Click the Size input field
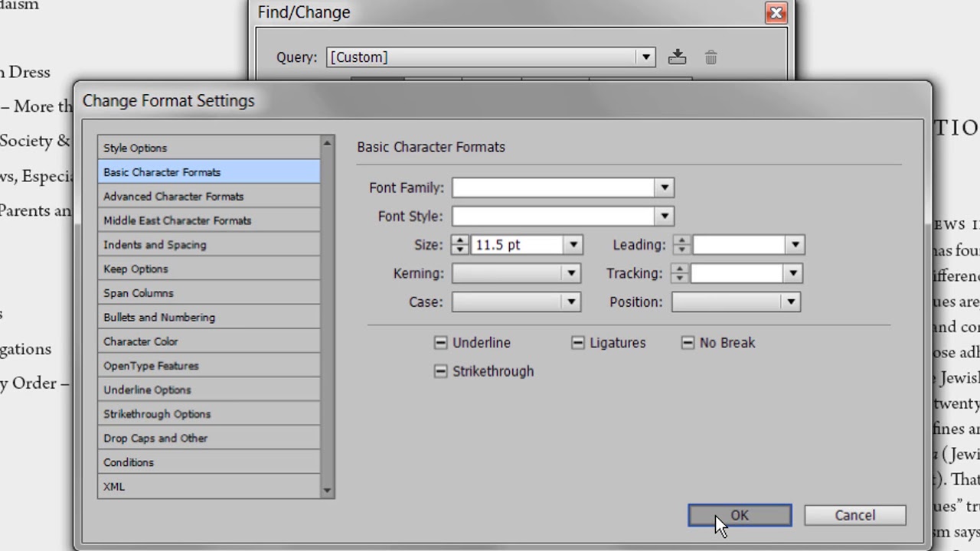The height and width of the screenshot is (551, 980). [518, 245]
